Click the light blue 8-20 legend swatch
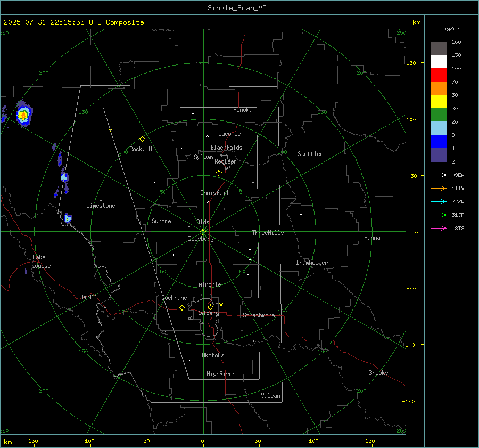This screenshot has width=479, height=448. pyautogui.click(x=439, y=128)
